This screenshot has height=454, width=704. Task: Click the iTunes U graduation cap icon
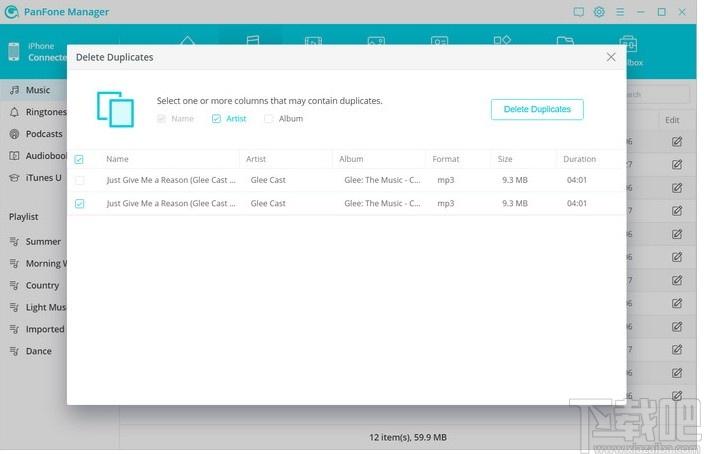tap(14, 178)
